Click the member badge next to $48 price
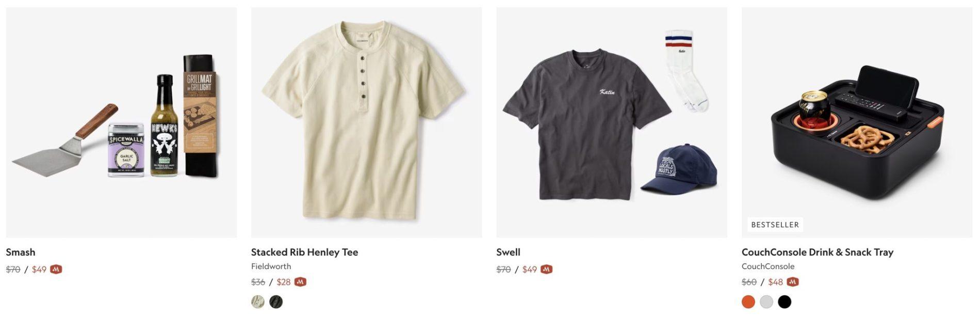The height and width of the screenshot is (315, 980). pos(793,282)
